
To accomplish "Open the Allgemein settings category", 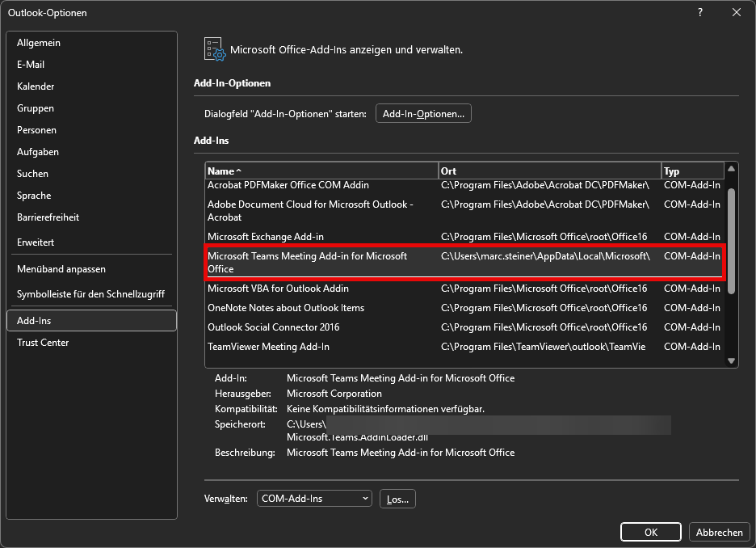I will [x=39, y=43].
